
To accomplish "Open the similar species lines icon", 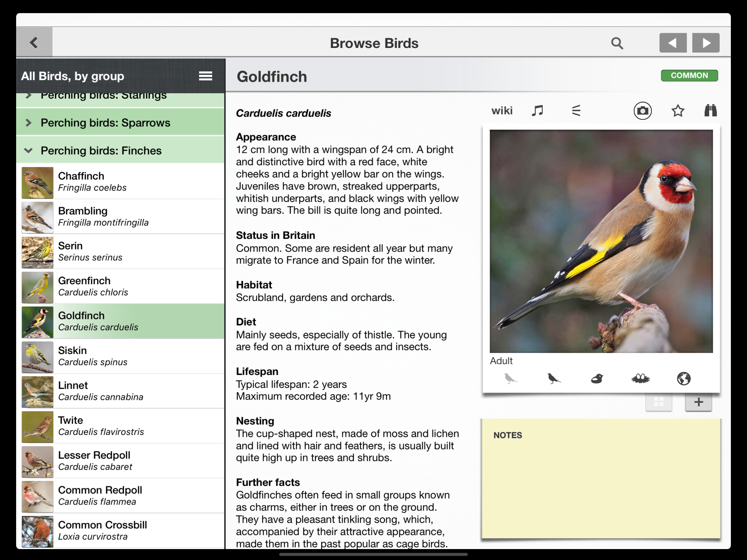I will 576,110.
